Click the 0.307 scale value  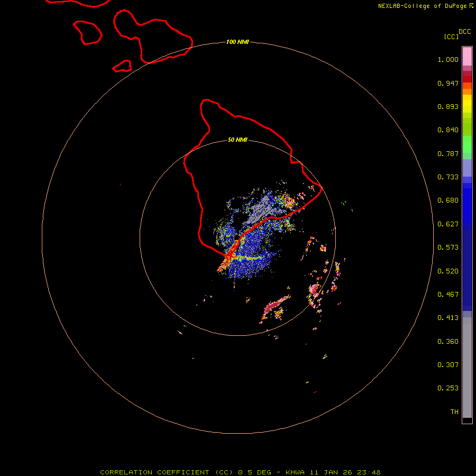pos(448,365)
